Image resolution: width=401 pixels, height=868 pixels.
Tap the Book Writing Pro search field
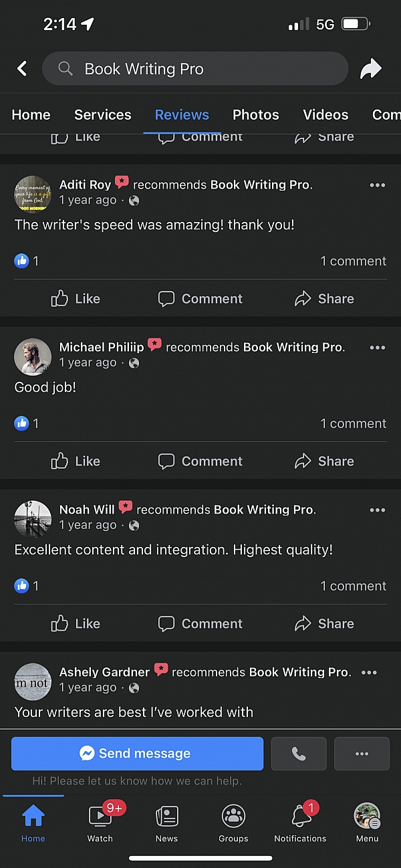[195, 68]
